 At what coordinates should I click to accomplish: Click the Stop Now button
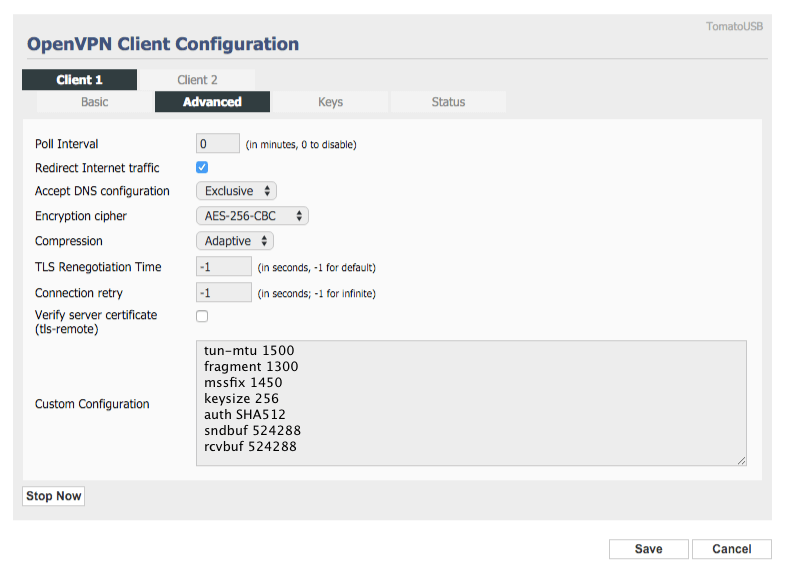(54, 496)
